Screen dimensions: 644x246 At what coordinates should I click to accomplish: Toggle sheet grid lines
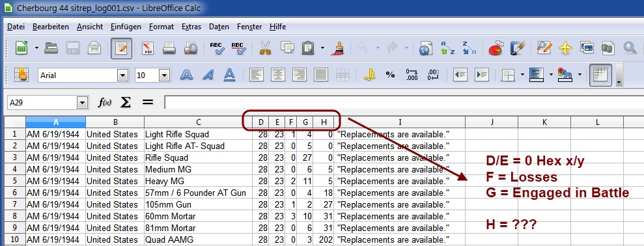(x=600, y=75)
